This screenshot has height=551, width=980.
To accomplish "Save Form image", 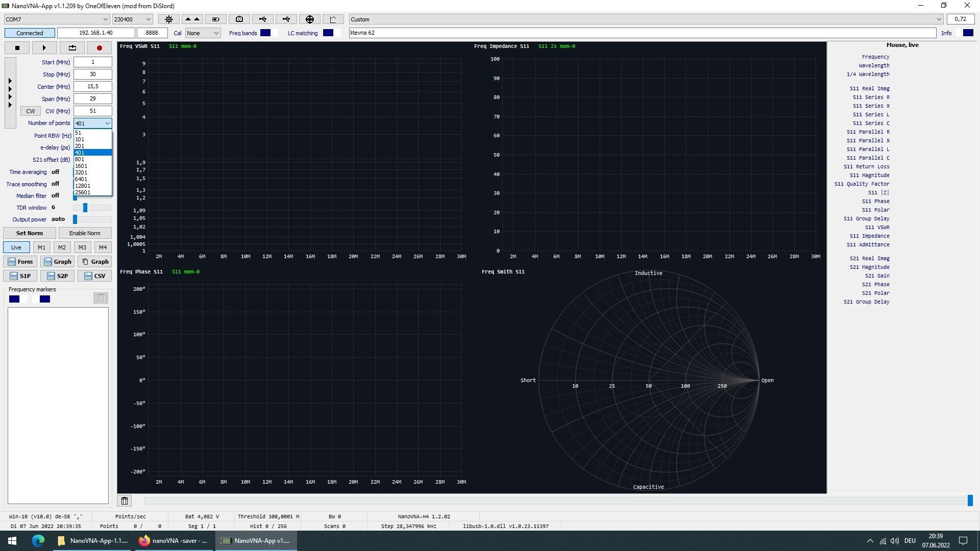I will click(20, 262).
